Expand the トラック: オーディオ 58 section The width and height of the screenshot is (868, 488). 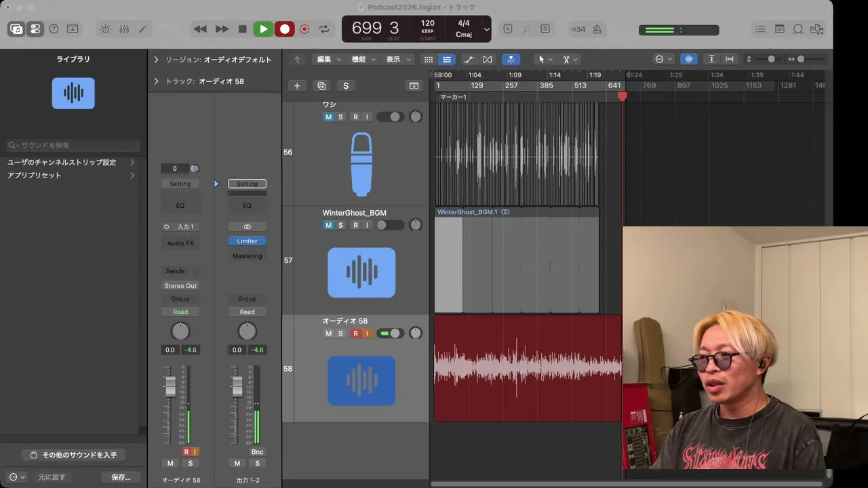156,81
